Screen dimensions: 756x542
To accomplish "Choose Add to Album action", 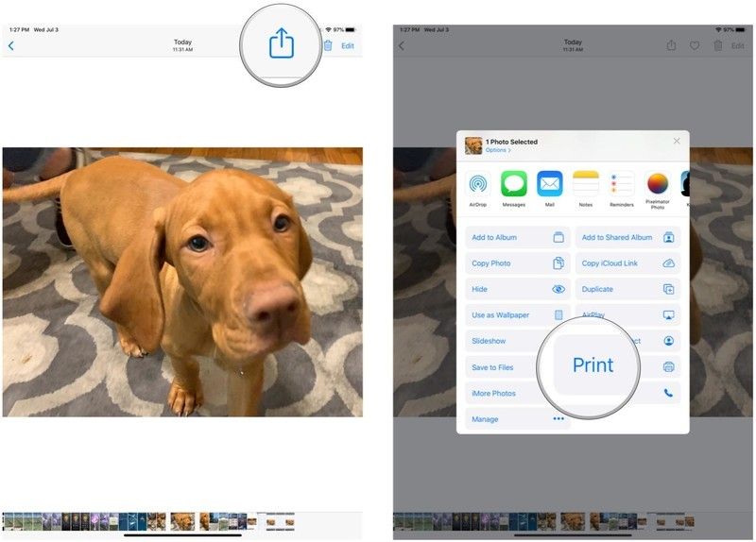I will tap(518, 238).
